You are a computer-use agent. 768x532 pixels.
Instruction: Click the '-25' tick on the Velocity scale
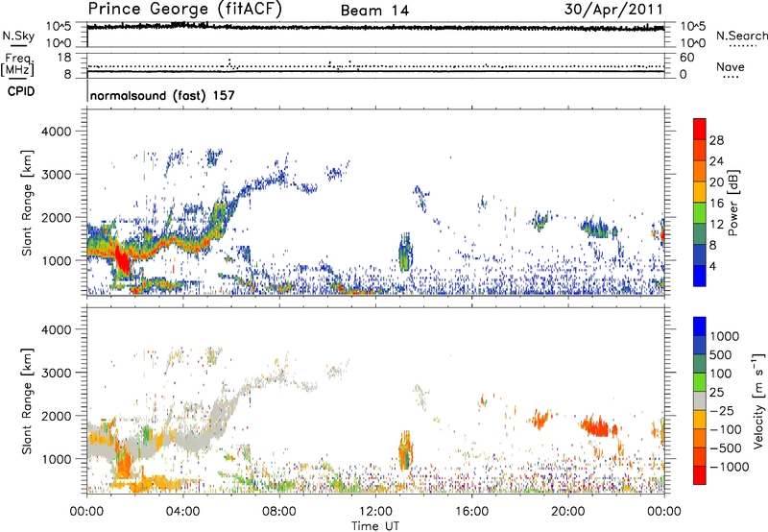tap(721, 410)
